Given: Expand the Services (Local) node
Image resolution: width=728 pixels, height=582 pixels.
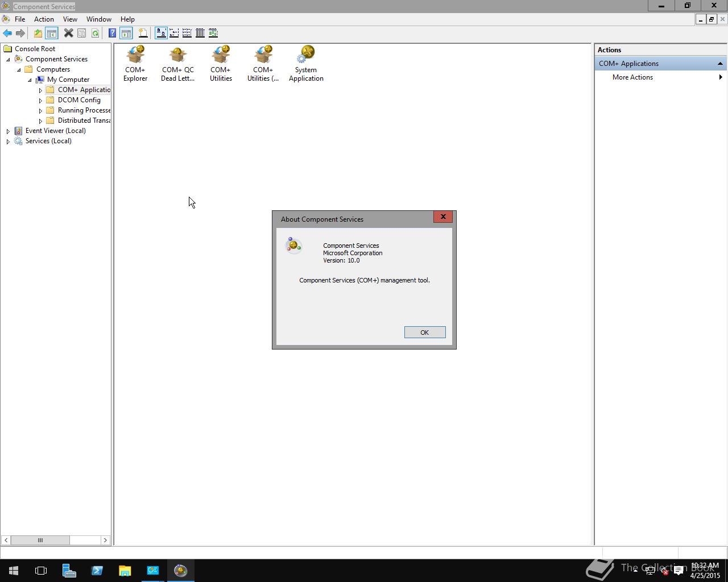Looking at the screenshot, I should 8,141.
